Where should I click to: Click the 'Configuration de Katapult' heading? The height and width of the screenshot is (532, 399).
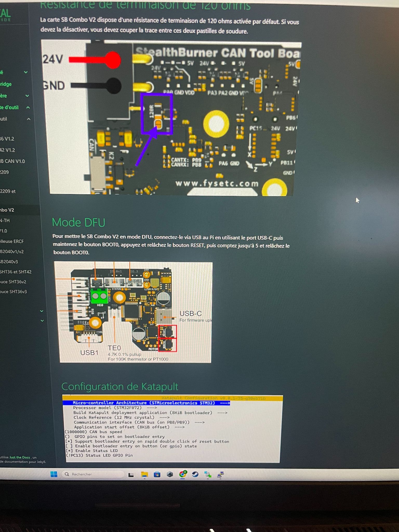pyautogui.click(x=120, y=387)
